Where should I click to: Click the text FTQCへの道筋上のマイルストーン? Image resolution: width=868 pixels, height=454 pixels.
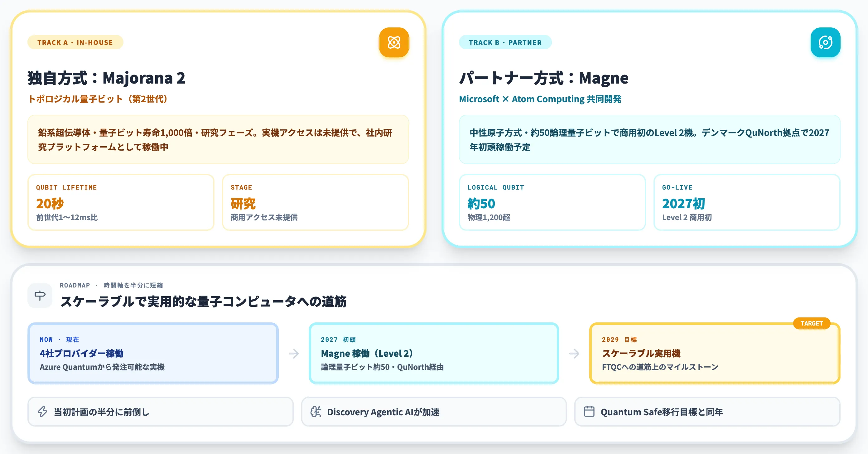tap(660, 367)
